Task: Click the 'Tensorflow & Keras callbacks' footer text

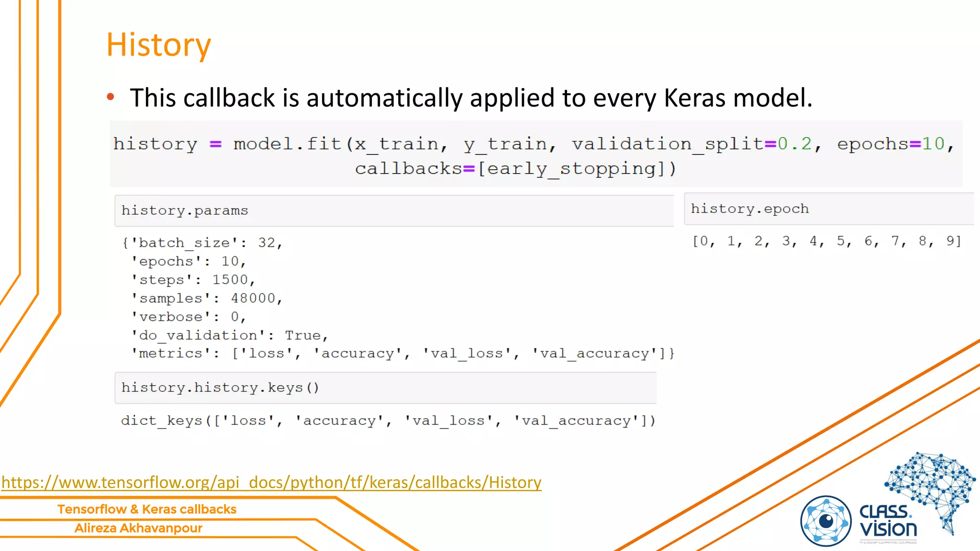Action: [x=147, y=509]
